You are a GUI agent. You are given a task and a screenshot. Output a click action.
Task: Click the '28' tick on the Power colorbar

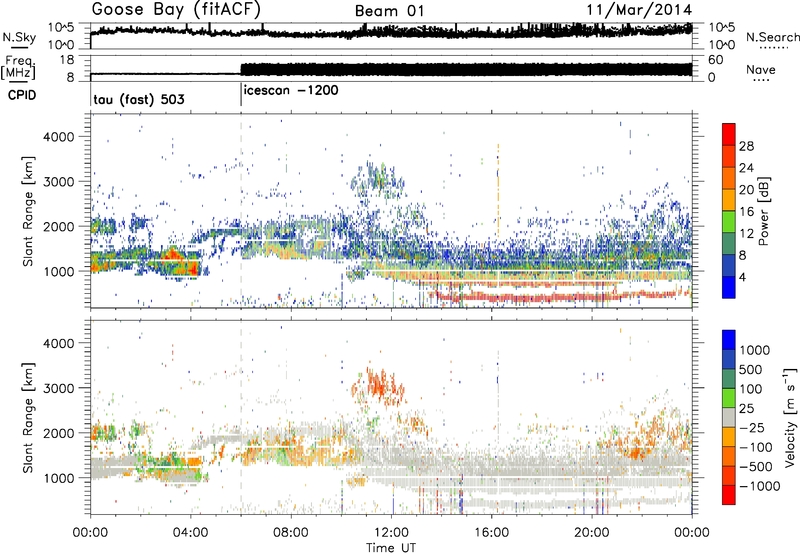point(746,146)
